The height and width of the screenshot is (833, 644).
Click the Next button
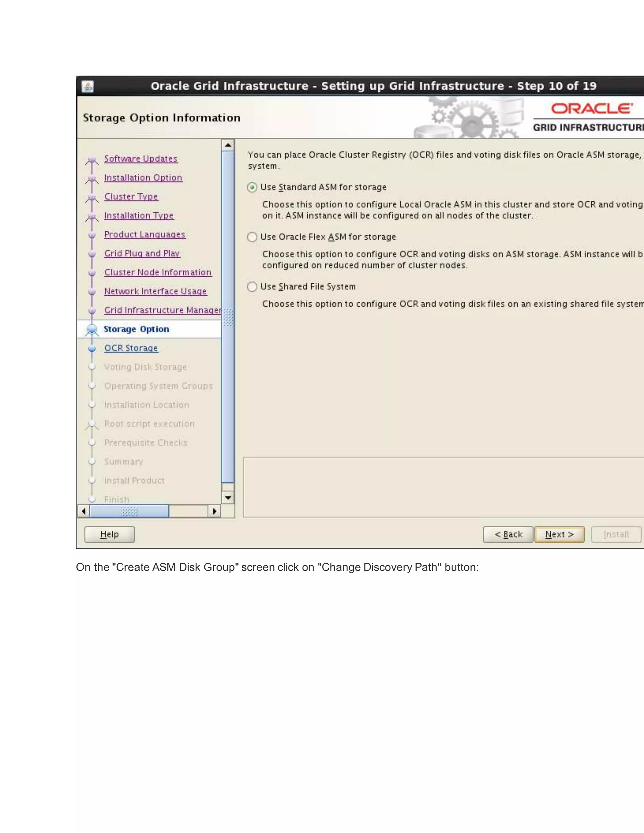click(x=559, y=534)
